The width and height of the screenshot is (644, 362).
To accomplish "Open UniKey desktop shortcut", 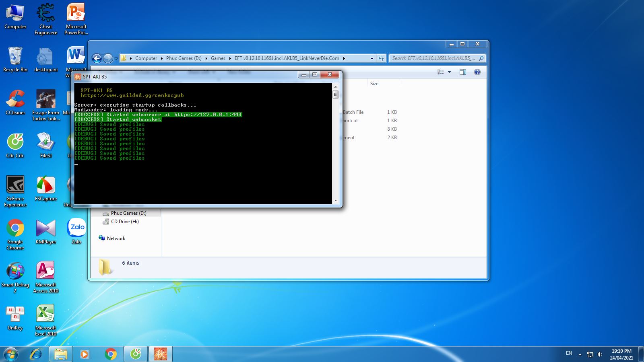I will point(15,318).
